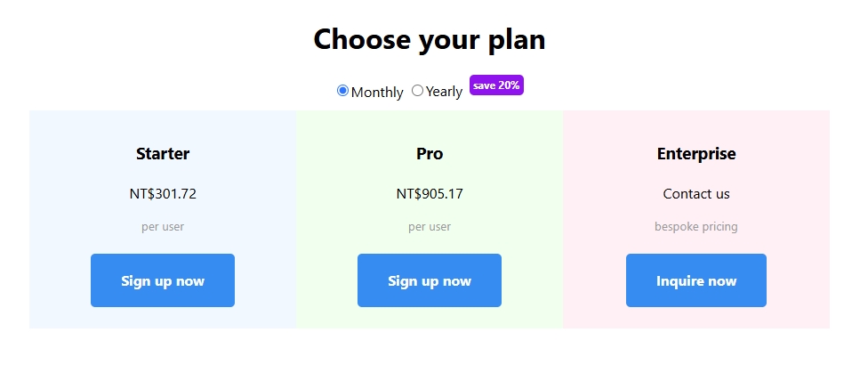This screenshot has height=381, width=868.
Task: Click the NT$905.17 Pro price
Action: click(430, 193)
